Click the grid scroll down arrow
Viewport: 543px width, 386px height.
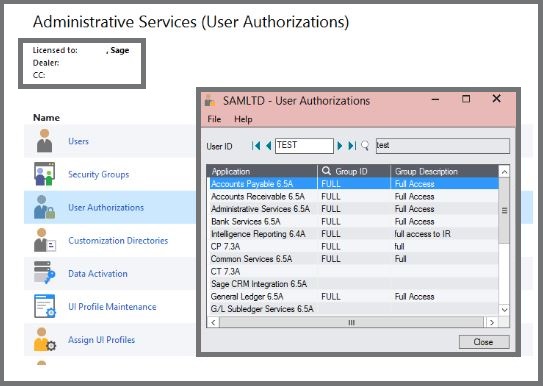pyautogui.click(x=504, y=309)
